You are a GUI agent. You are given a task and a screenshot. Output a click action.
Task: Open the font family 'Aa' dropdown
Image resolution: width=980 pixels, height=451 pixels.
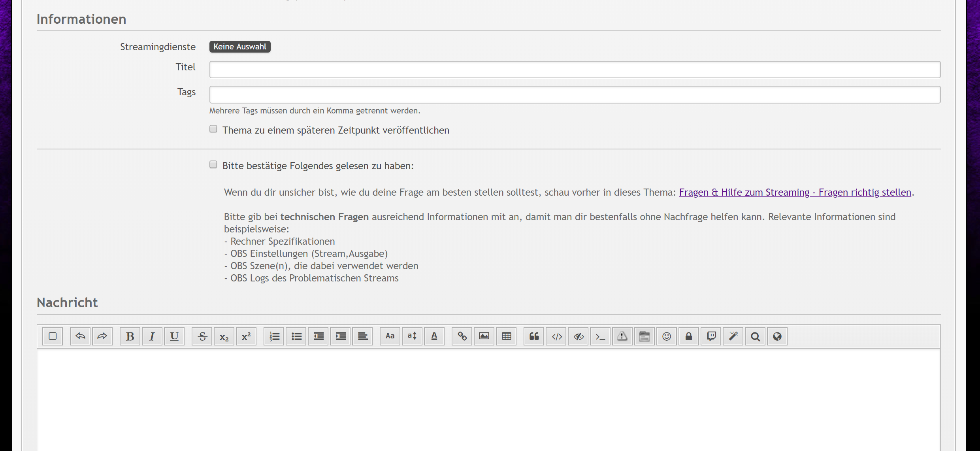click(x=390, y=336)
